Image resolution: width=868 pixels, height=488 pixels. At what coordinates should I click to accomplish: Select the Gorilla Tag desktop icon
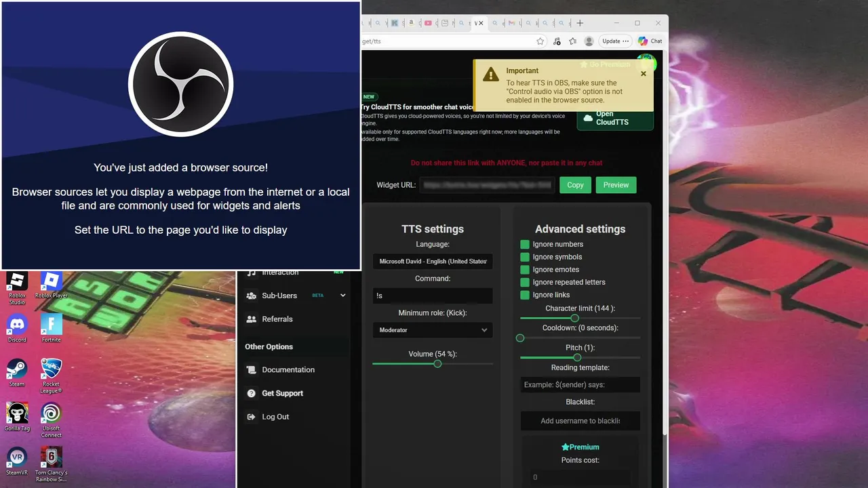coord(17,417)
